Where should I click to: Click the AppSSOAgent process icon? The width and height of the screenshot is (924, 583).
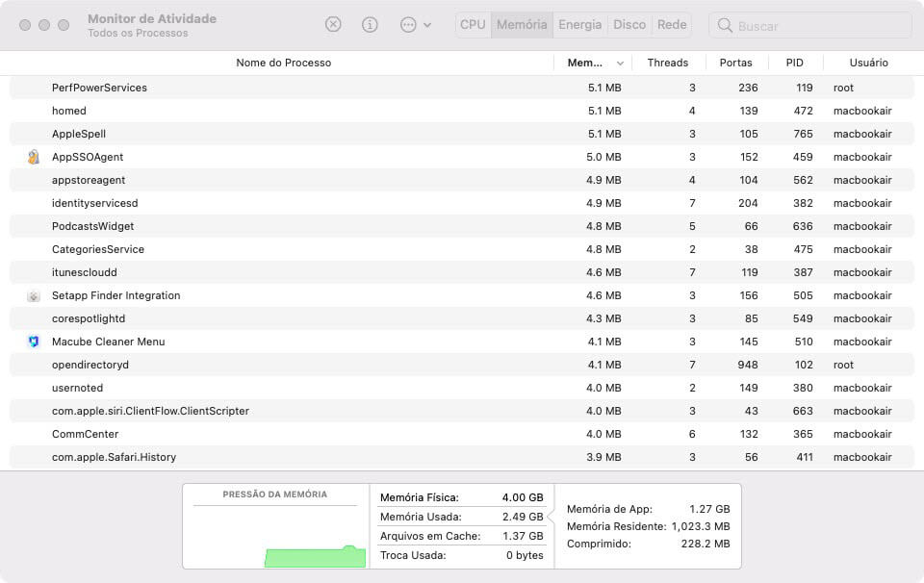[x=34, y=157]
